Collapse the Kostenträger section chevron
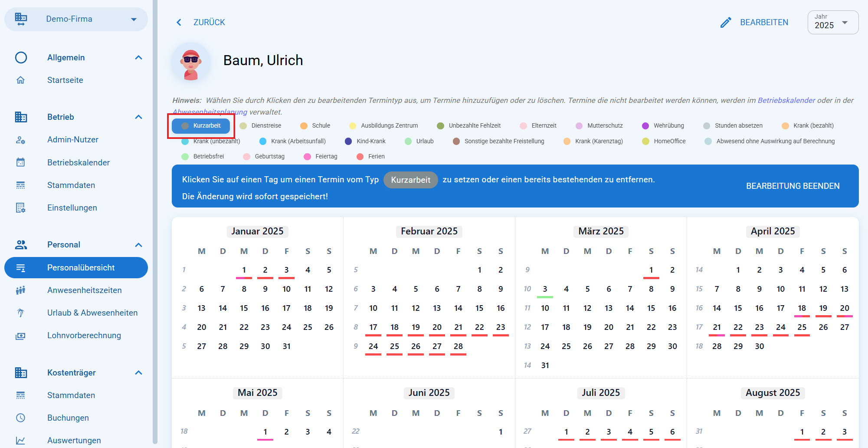Viewport: 868px width, 448px height. pyautogui.click(x=139, y=372)
